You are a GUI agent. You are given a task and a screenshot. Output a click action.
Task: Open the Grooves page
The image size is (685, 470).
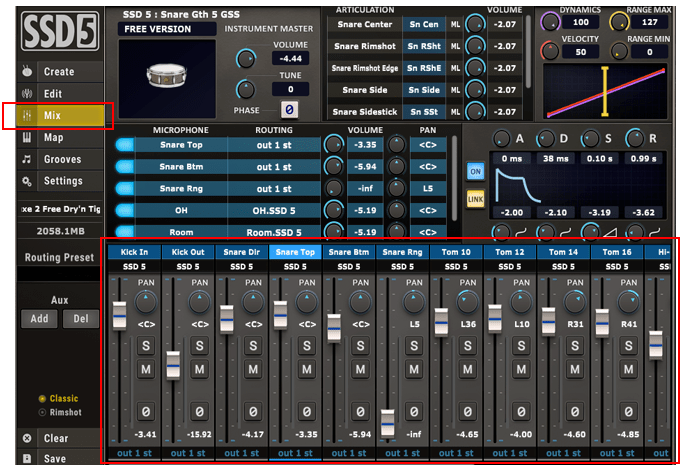point(60,159)
